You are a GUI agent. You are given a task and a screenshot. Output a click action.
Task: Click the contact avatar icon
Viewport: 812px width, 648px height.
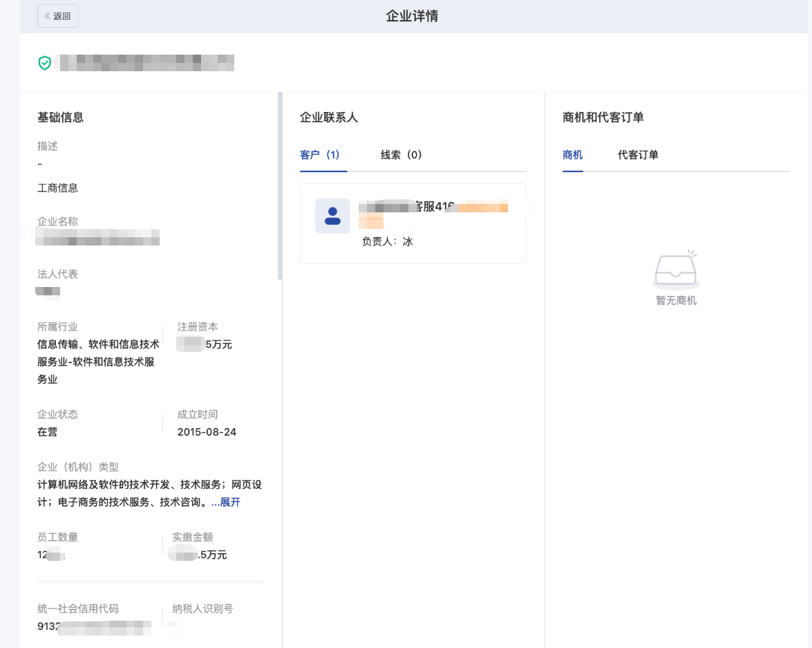[x=332, y=216]
